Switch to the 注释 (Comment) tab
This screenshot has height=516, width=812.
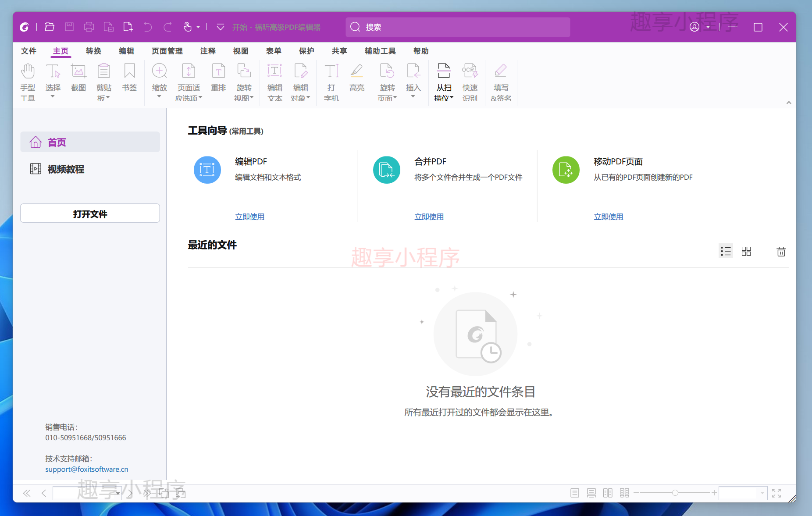[208, 51]
